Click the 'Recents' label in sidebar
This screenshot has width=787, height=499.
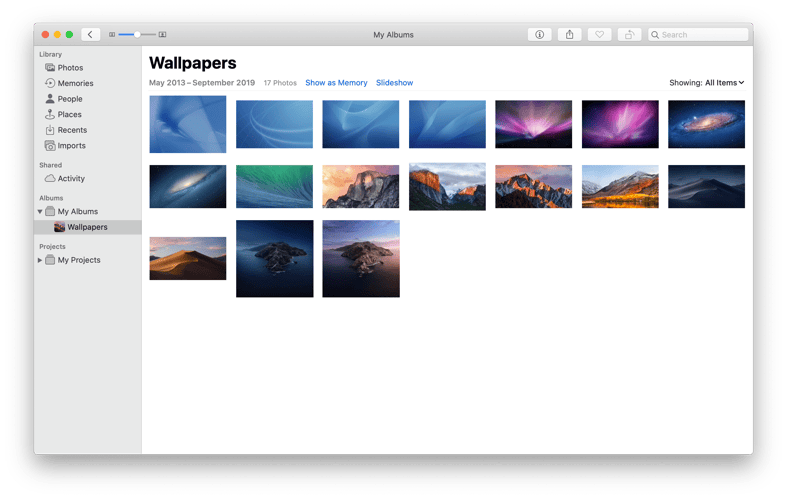[72, 130]
